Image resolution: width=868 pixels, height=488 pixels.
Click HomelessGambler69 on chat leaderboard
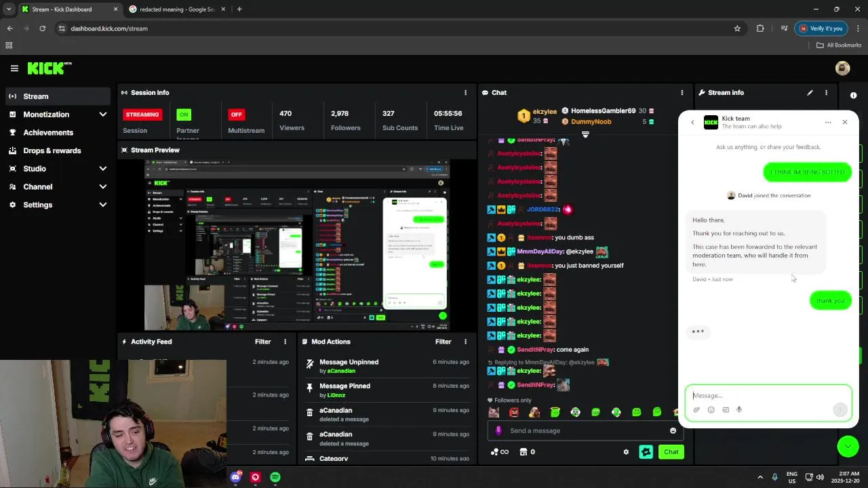[x=603, y=111]
